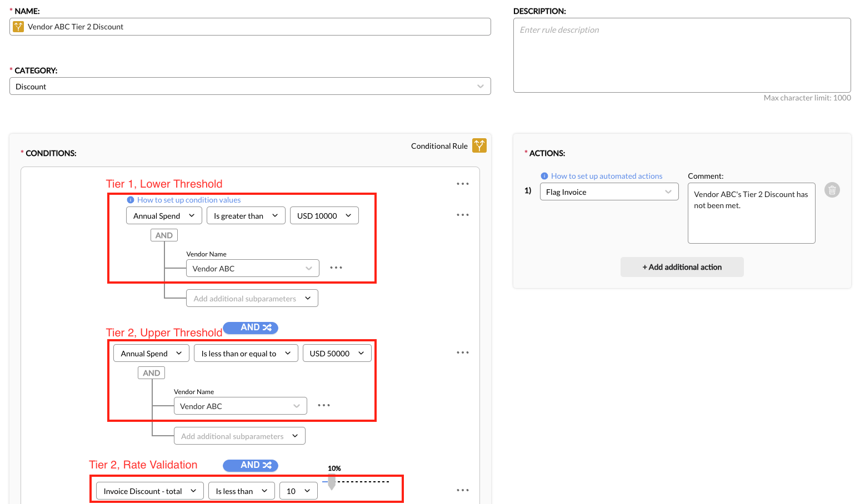Click '+ Add additional action' button
The height and width of the screenshot is (504, 860).
682,267
